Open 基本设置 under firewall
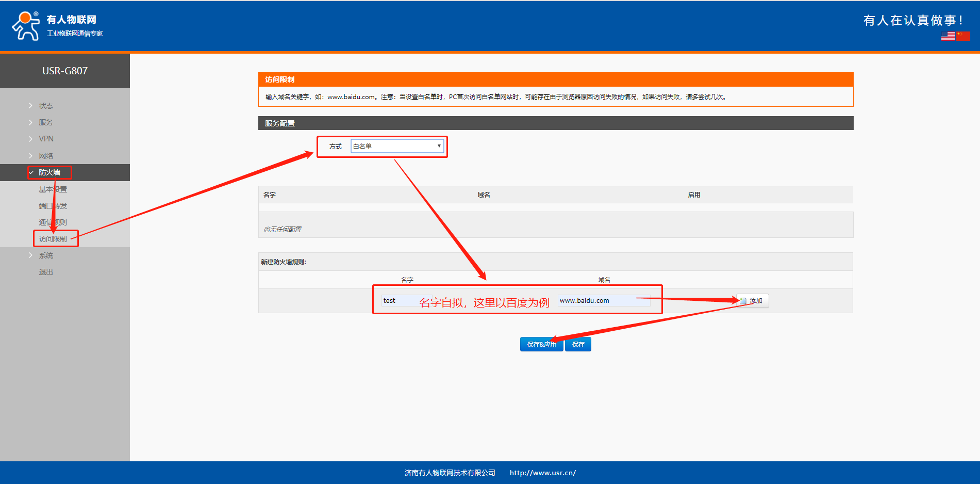Screen dimensions: 980x484 [x=53, y=189]
